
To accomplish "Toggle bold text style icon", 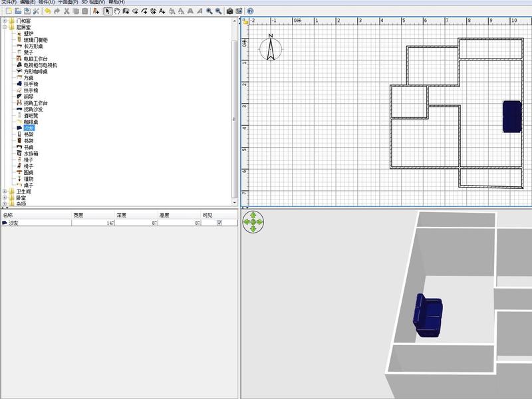I will [190, 11].
